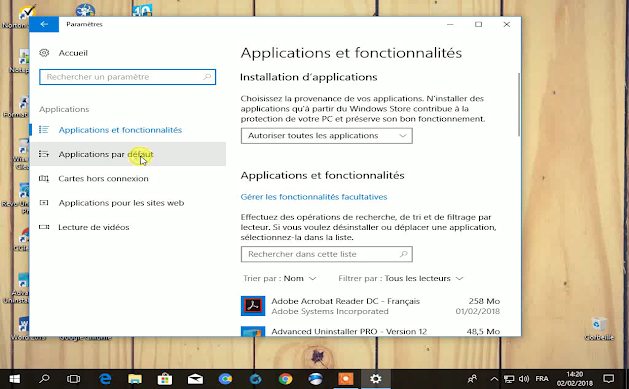Click Gérer les fonctionnalités facultatives link
This screenshot has height=389, width=629.
point(314,197)
